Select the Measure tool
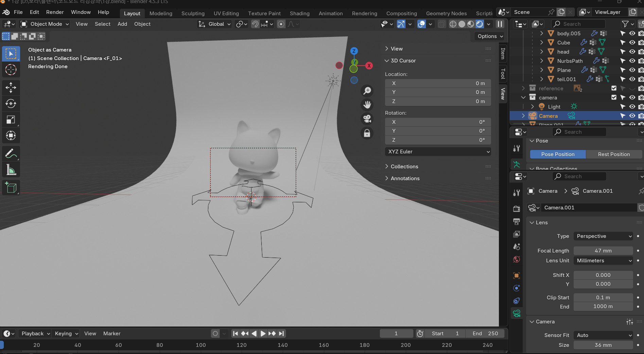 [11, 170]
